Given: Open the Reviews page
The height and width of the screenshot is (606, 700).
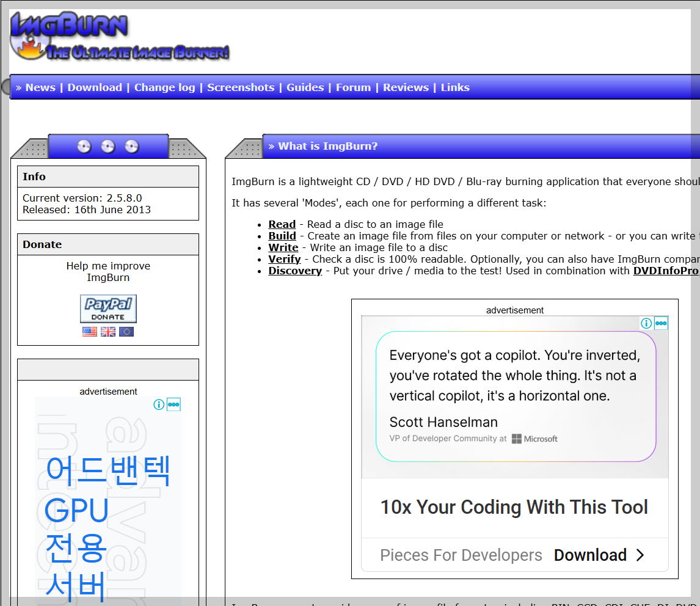Looking at the screenshot, I should point(406,87).
